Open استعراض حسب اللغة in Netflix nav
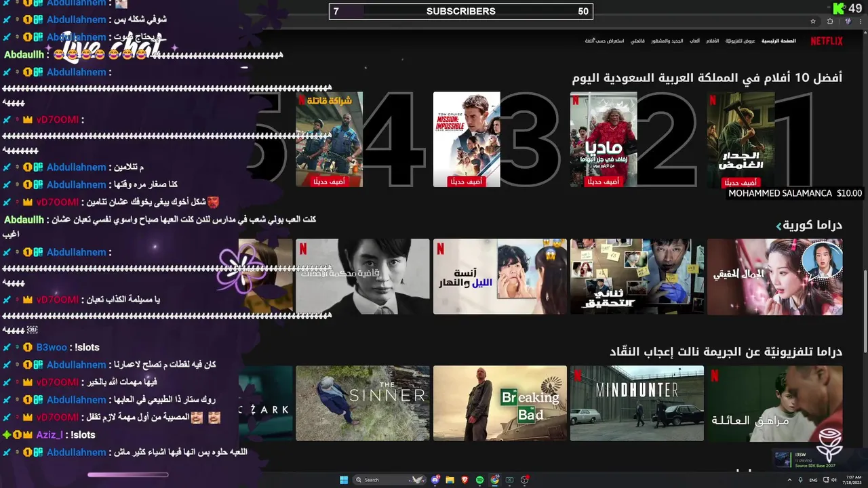Image resolution: width=868 pixels, height=488 pixels. tap(605, 41)
